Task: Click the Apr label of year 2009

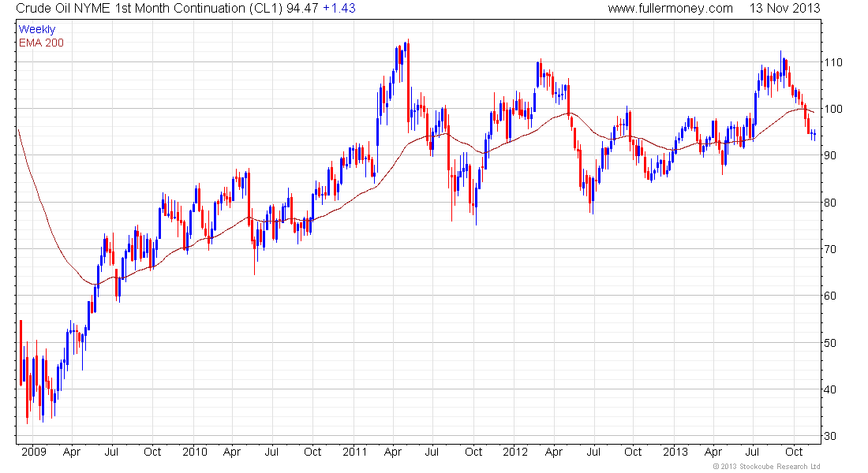Action: tap(72, 452)
